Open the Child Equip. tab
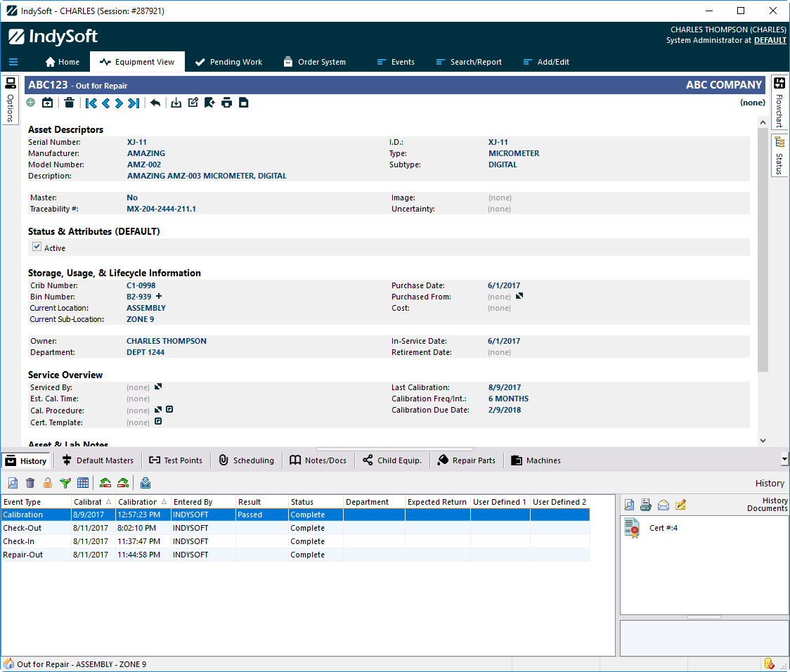 (x=392, y=460)
